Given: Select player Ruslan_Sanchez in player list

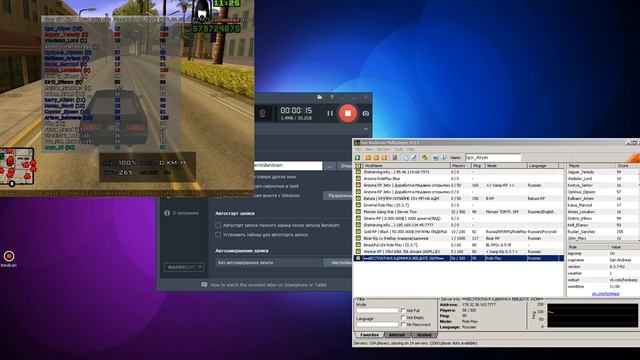Looking at the screenshot, I should click(x=602, y=231).
